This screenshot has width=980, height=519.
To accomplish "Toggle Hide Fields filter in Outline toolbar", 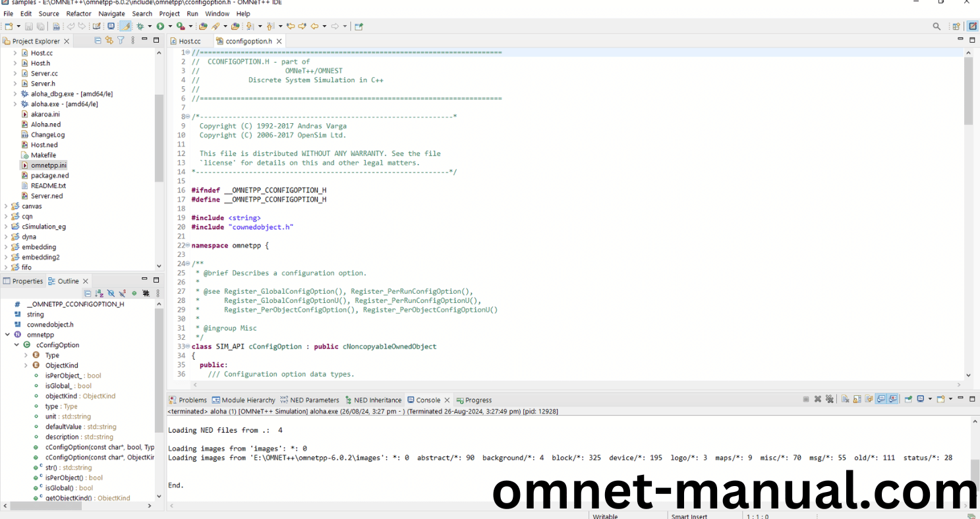I will coord(111,293).
